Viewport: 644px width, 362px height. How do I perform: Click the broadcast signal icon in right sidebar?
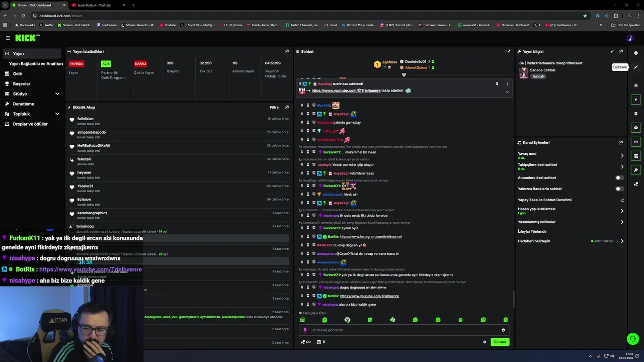tap(636, 142)
